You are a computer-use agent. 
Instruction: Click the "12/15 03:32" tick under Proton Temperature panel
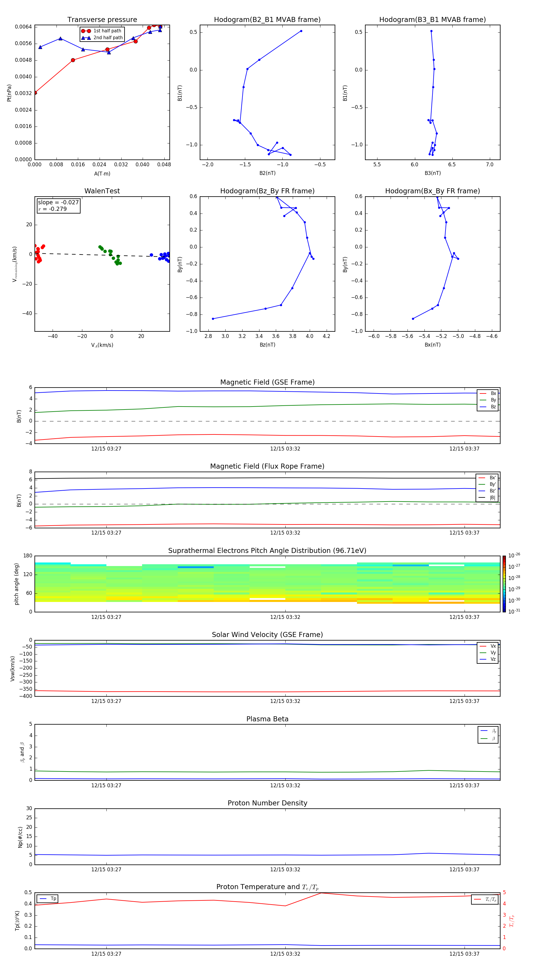(x=285, y=954)
